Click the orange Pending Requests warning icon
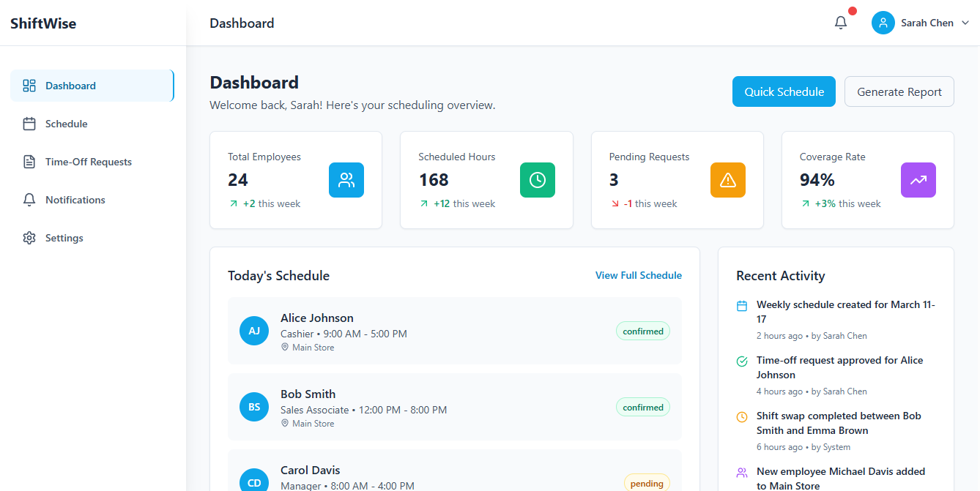The width and height of the screenshot is (980, 491). tap(728, 180)
